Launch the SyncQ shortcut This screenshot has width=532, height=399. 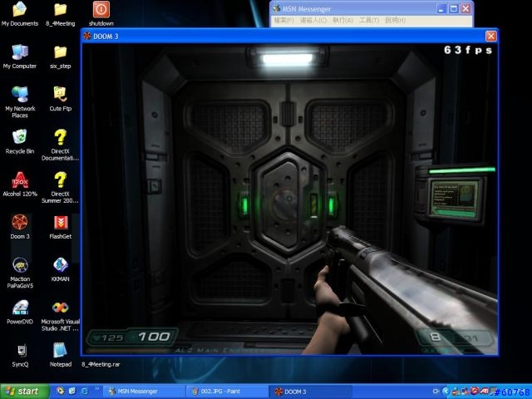(20, 355)
